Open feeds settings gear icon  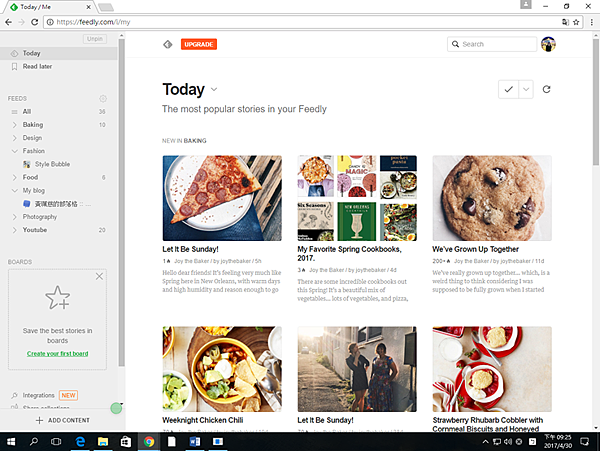click(103, 99)
